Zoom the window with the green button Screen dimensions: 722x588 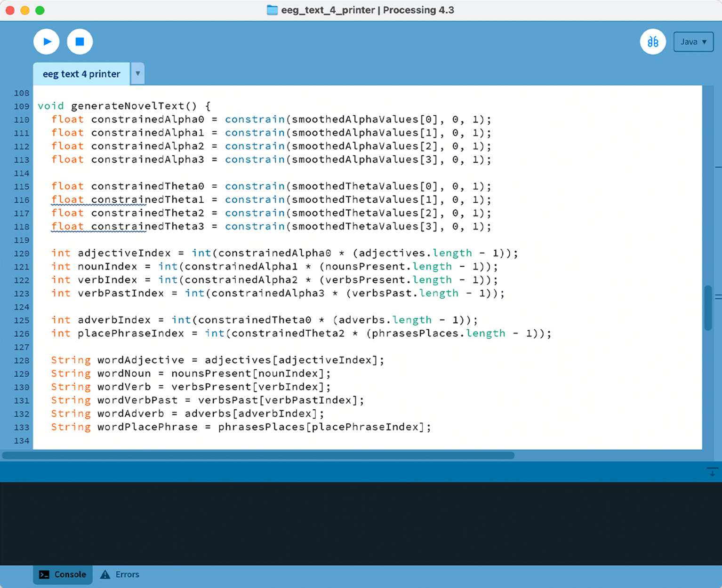coord(40,10)
